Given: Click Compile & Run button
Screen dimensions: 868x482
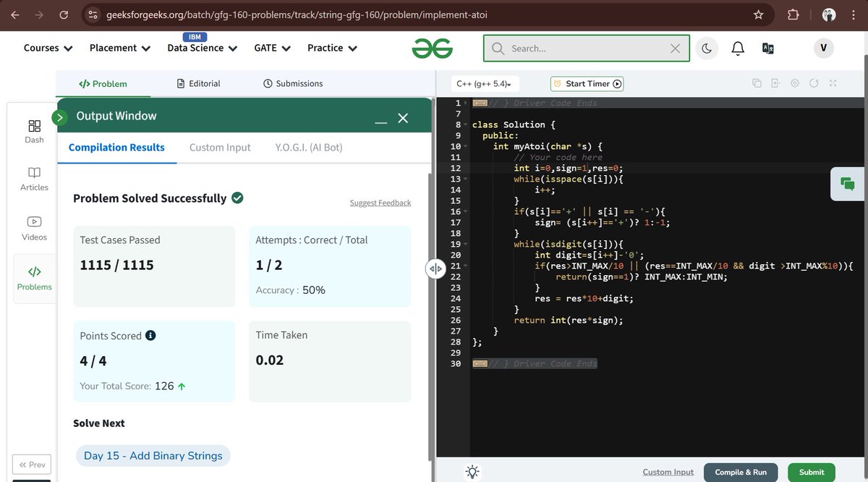Looking at the screenshot, I should tap(741, 472).
